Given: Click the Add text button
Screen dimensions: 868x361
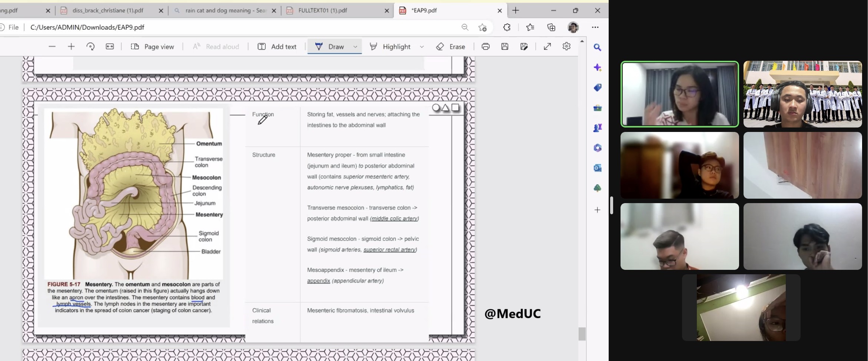Looking at the screenshot, I should pyautogui.click(x=277, y=47).
